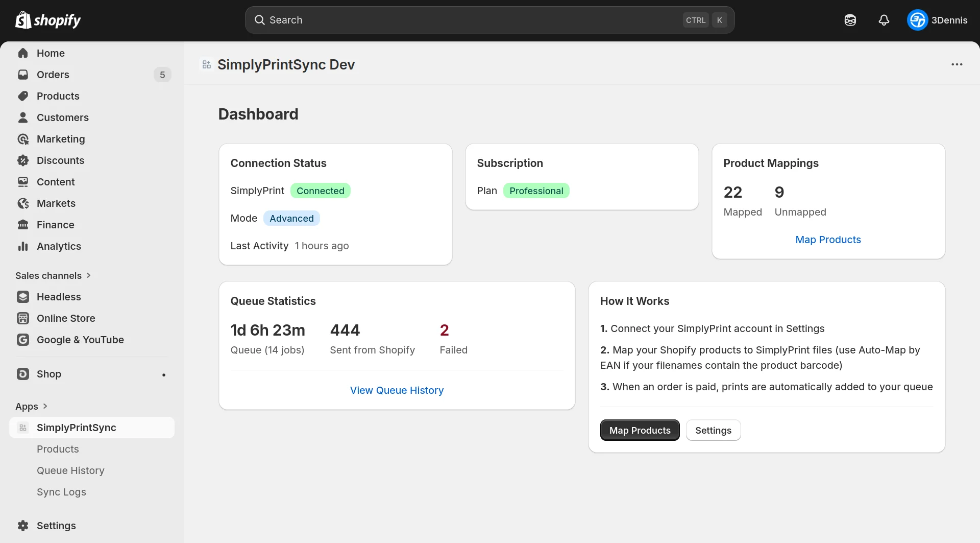Viewport: 980px width, 543px height.
Task: Click the Advanced mode badge
Action: (x=291, y=218)
